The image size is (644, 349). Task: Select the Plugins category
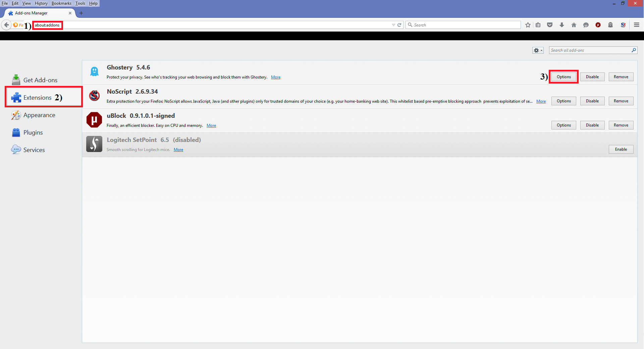tap(33, 133)
